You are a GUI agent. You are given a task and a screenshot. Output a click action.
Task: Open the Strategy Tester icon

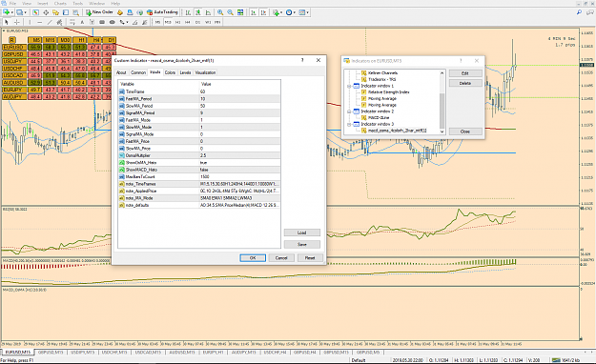coord(75,12)
